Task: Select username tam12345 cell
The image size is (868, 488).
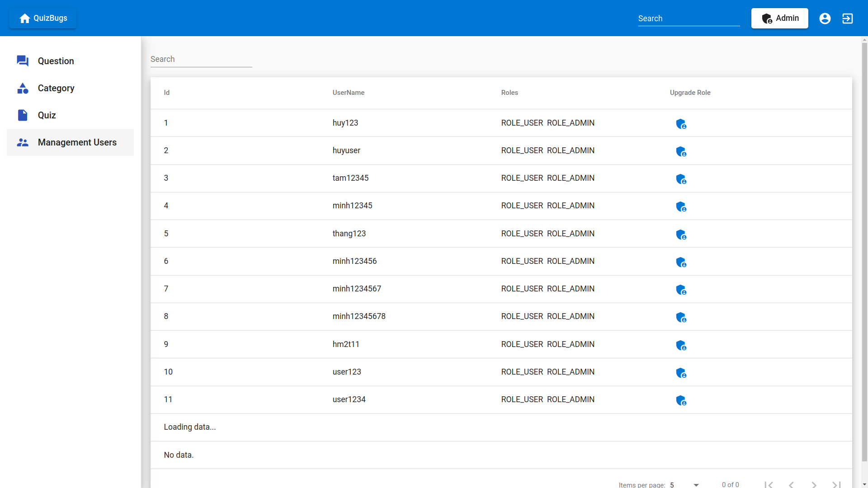Action: [x=351, y=178]
